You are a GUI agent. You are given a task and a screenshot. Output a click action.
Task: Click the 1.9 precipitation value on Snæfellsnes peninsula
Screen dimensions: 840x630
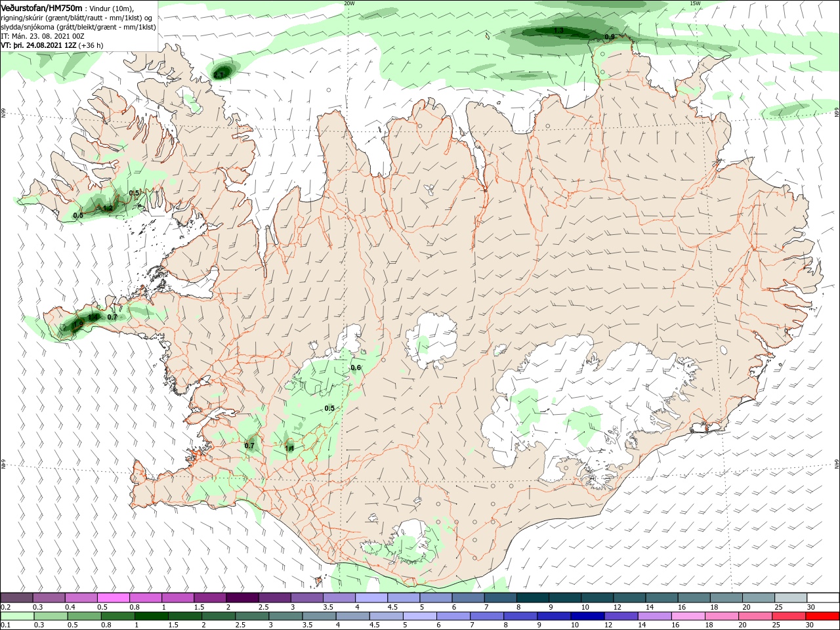click(x=78, y=324)
